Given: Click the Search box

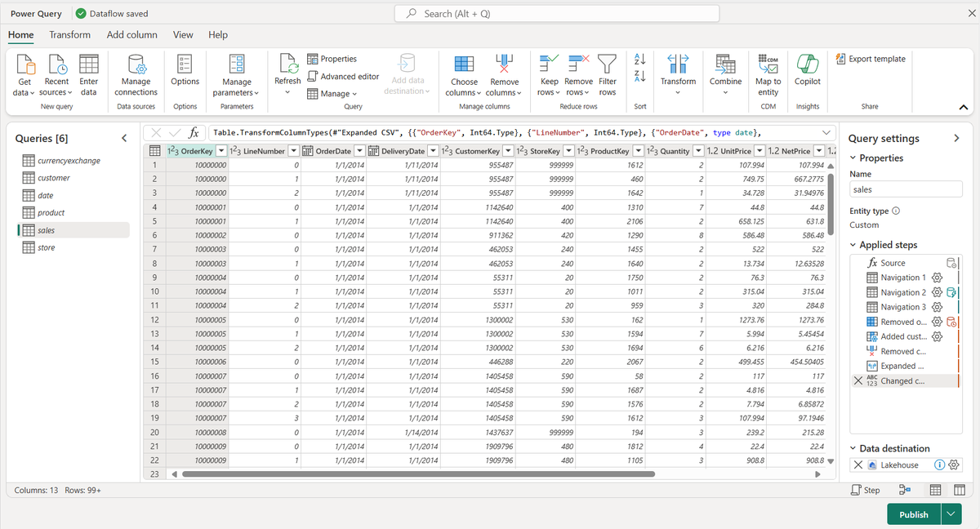Looking at the screenshot, I should 557,14.
